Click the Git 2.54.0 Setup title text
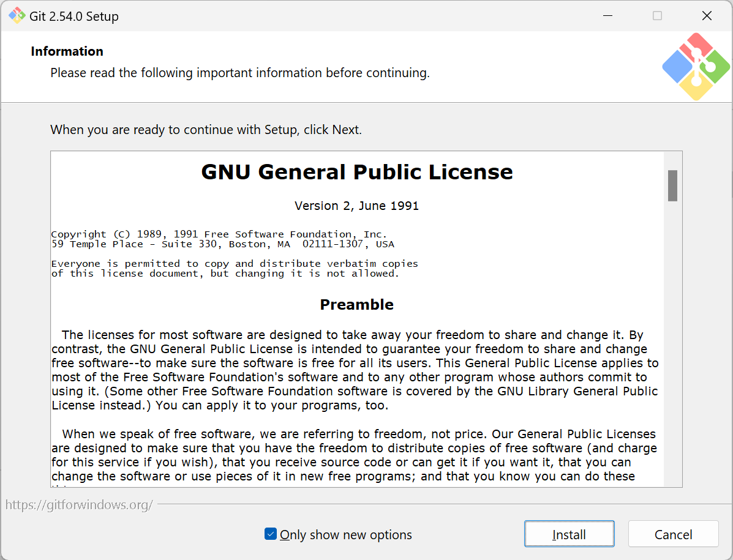 click(x=74, y=17)
